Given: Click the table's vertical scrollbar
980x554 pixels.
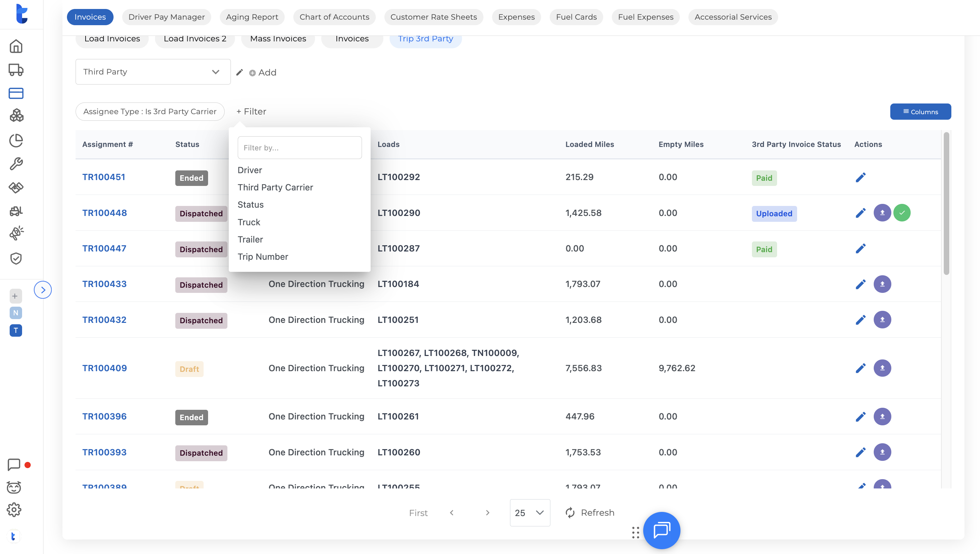Looking at the screenshot, I should click(946, 204).
